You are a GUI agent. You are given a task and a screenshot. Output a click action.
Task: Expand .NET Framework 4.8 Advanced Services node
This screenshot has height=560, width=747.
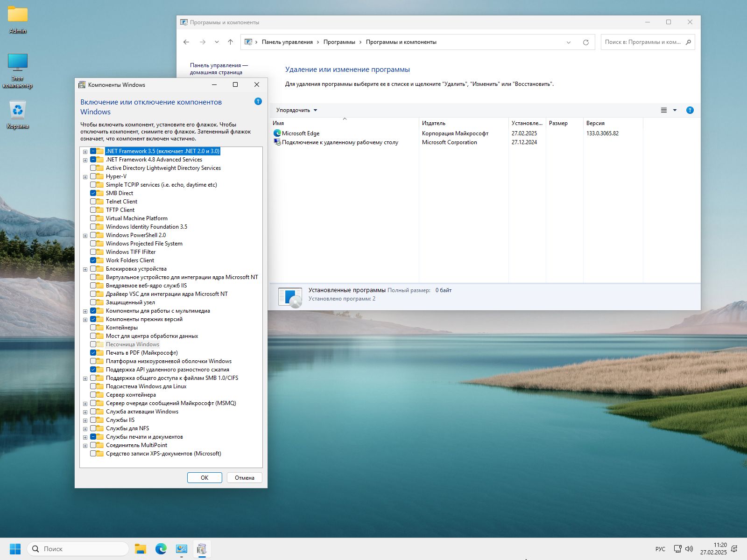tap(85, 160)
